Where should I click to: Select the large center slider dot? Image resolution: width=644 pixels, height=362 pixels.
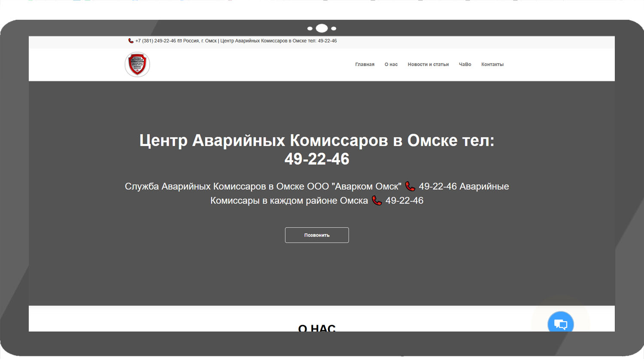[x=322, y=28]
